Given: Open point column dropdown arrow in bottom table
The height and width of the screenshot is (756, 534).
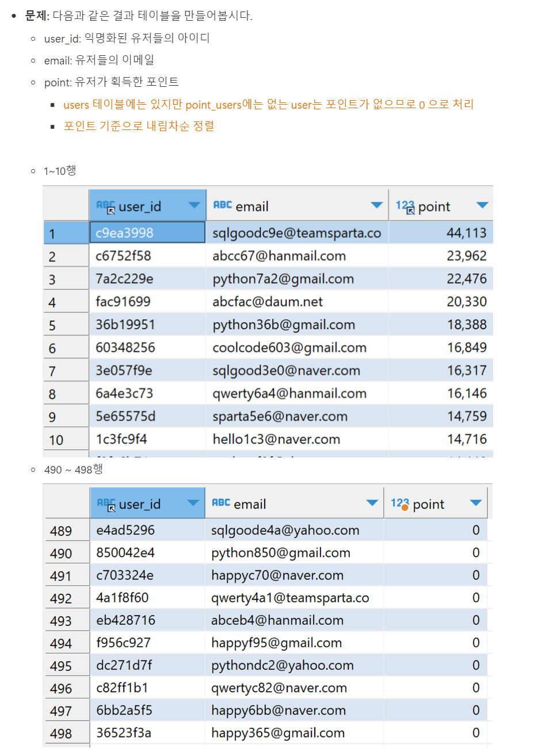Looking at the screenshot, I should tap(476, 503).
